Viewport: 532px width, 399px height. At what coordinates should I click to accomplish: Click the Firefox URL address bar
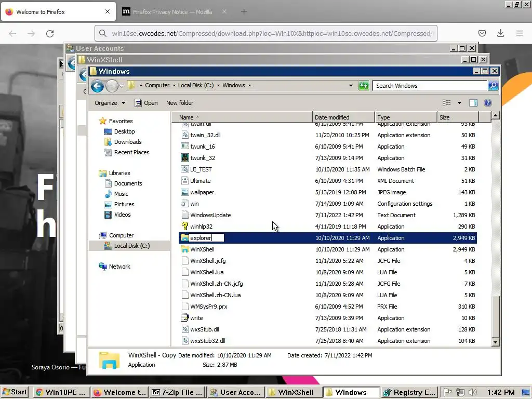point(265,33)
